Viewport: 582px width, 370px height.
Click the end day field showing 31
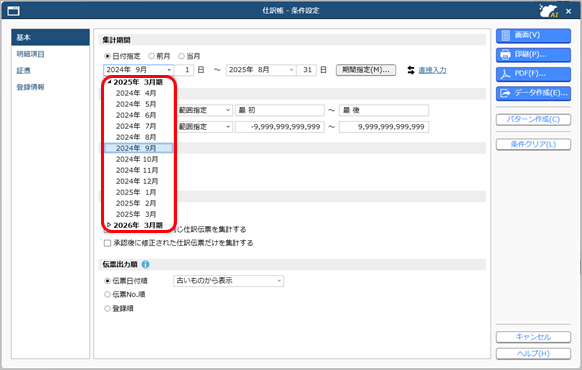306,70
